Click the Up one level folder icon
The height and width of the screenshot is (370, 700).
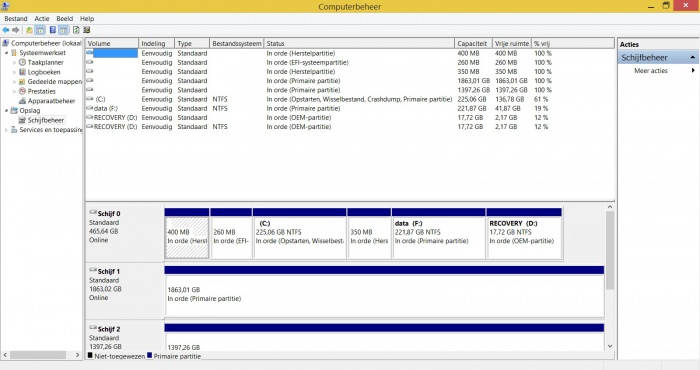tap(29, 30)
